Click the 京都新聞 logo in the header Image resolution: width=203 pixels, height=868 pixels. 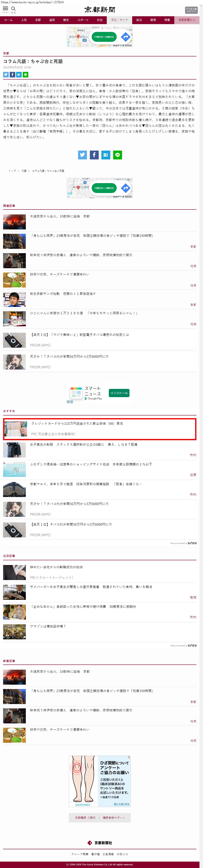tap(100, 10)
